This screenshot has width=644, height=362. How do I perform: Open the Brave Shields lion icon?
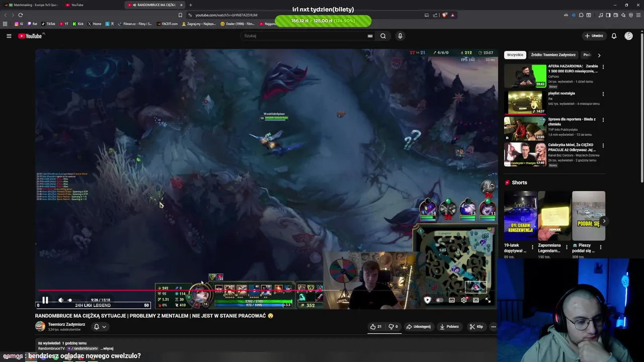pyautogui.click(x=445, y=15)
